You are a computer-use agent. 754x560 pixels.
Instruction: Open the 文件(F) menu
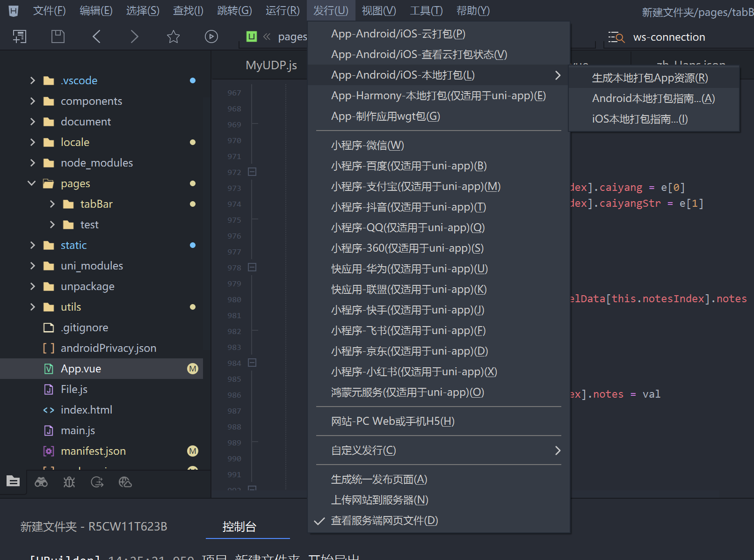coord(50,11)
